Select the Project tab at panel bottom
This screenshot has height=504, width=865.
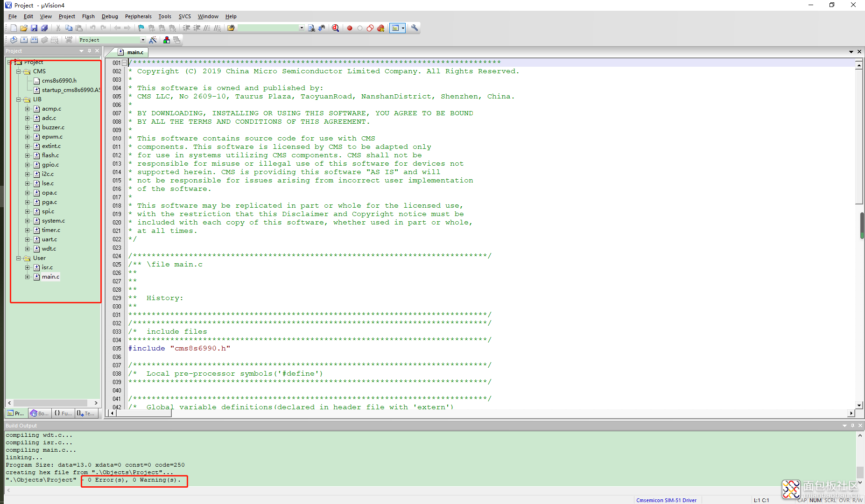[16, 413]
